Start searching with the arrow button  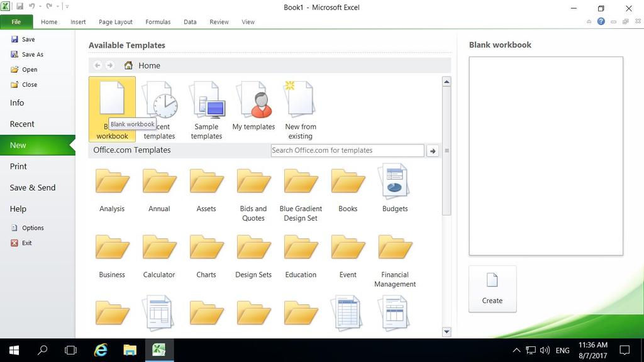pos(433,151)
